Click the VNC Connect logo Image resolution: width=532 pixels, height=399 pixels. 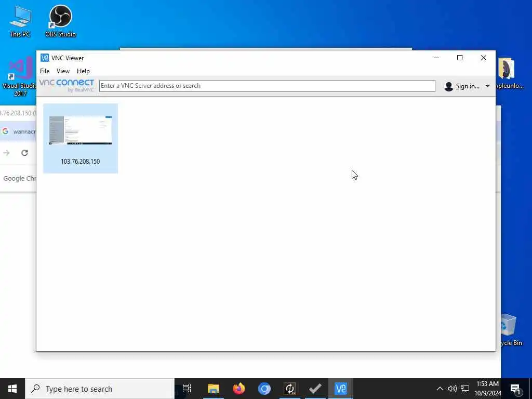66,86
